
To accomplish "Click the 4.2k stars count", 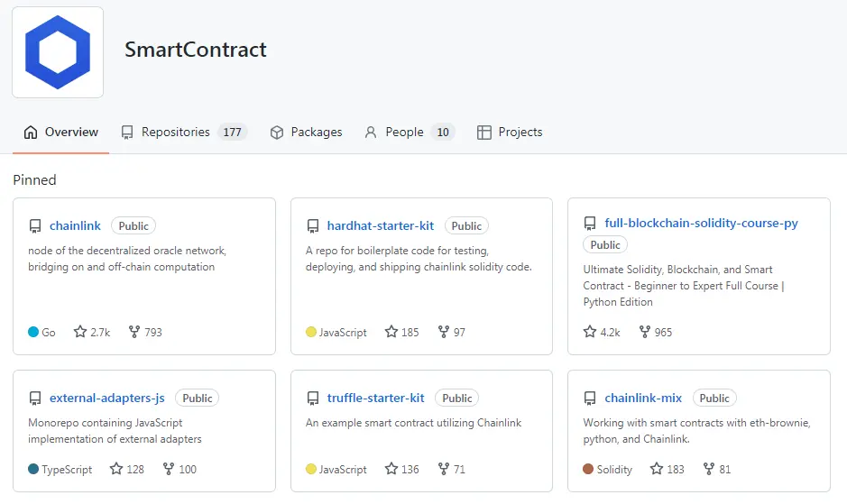I will pos(611,332).
